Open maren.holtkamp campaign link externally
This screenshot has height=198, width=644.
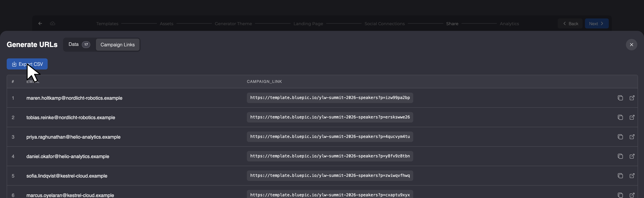pyautogui.click(x=632, y=98)
